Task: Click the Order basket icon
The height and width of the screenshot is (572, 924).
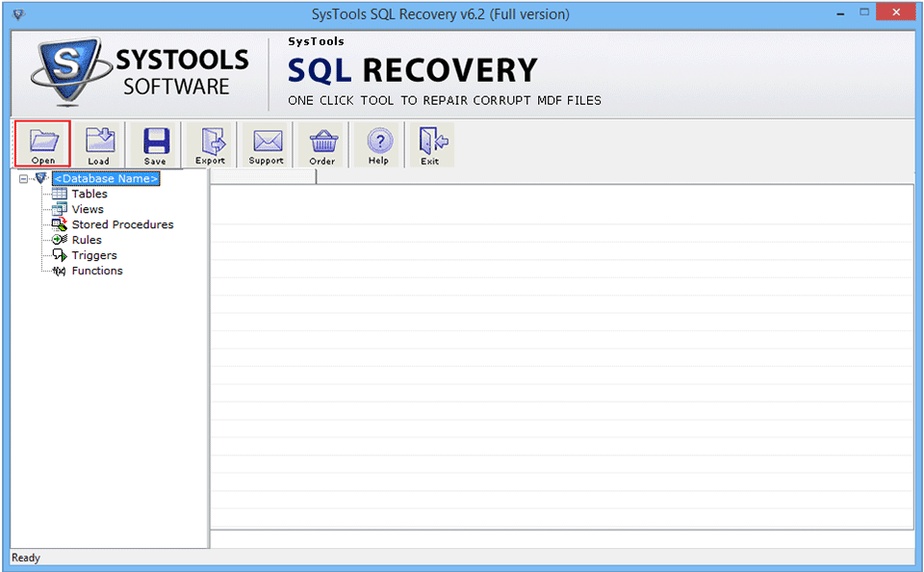Action: coord(322,144)
